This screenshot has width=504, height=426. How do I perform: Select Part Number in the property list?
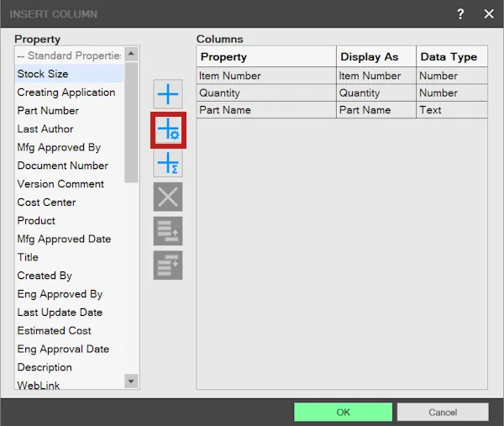pos(69,111)
